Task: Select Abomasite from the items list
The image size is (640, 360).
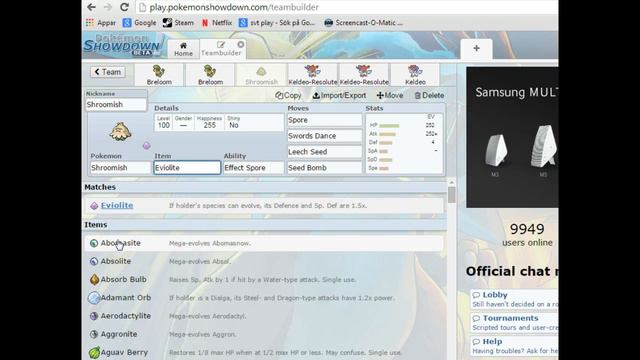Action: pyautogui.click(x=264, y=243)
